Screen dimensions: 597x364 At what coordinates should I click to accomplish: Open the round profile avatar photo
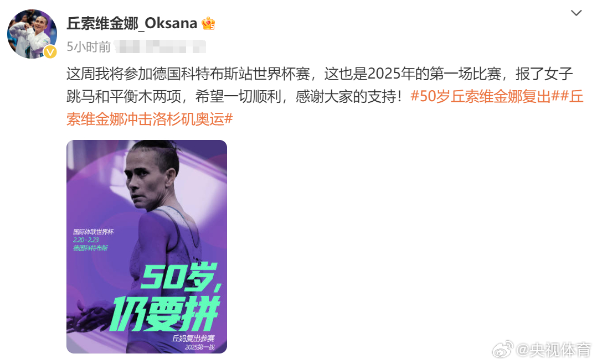[x=32, y=34]
